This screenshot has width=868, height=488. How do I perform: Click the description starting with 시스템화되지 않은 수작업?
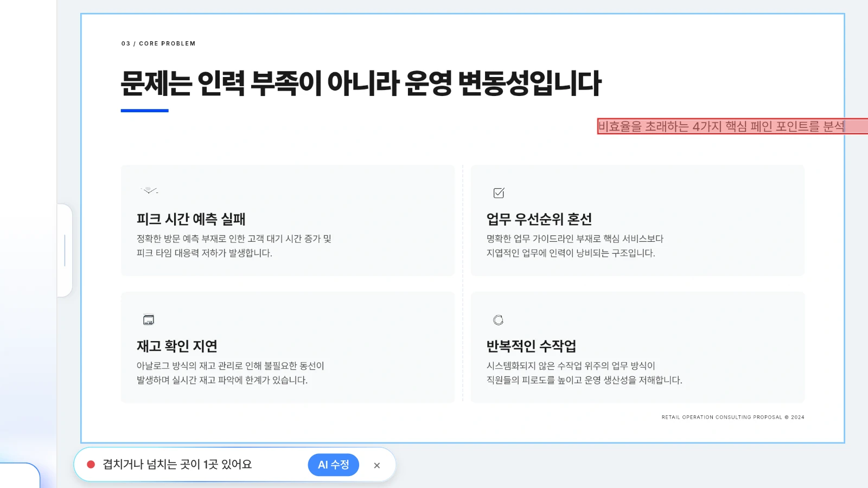[x=584, y=373]
